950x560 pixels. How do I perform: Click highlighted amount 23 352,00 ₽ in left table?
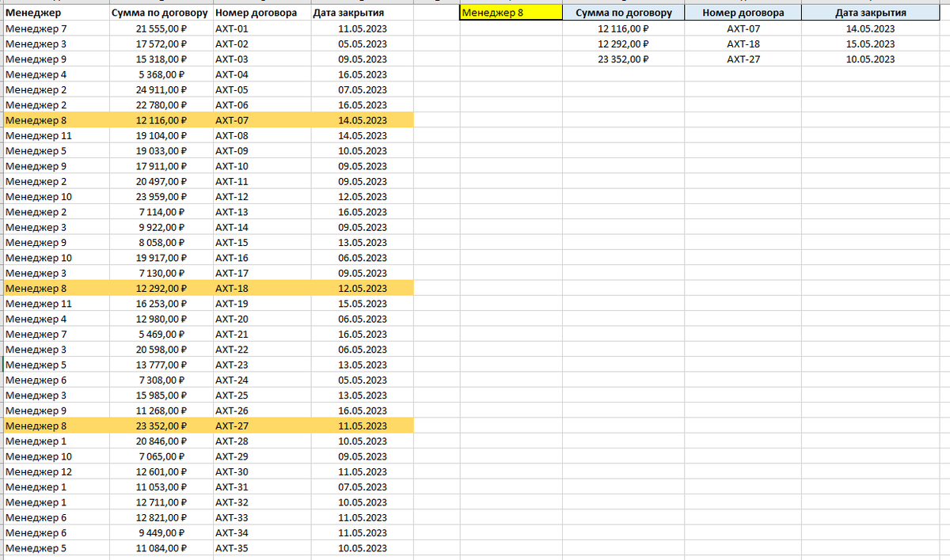pyautogui.click(x=161, y=426)
